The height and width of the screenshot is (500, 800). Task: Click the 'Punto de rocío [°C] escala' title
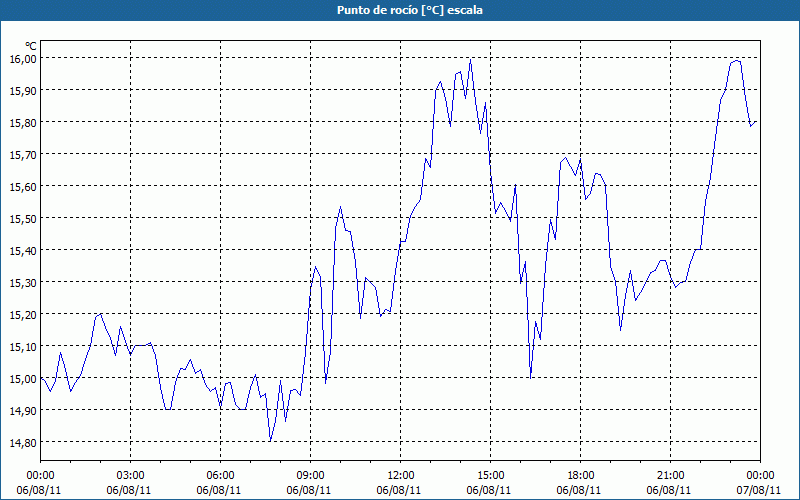[410, 10]
